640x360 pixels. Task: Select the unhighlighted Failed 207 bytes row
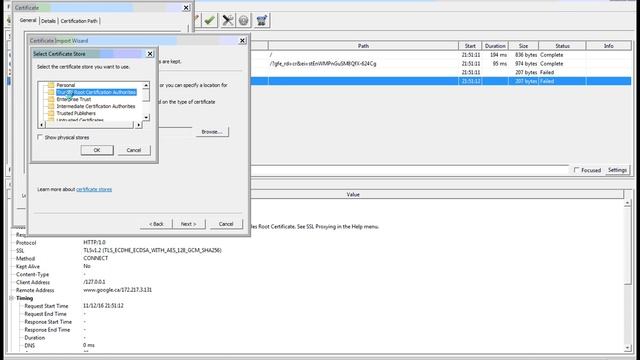[x=441, y=72]
